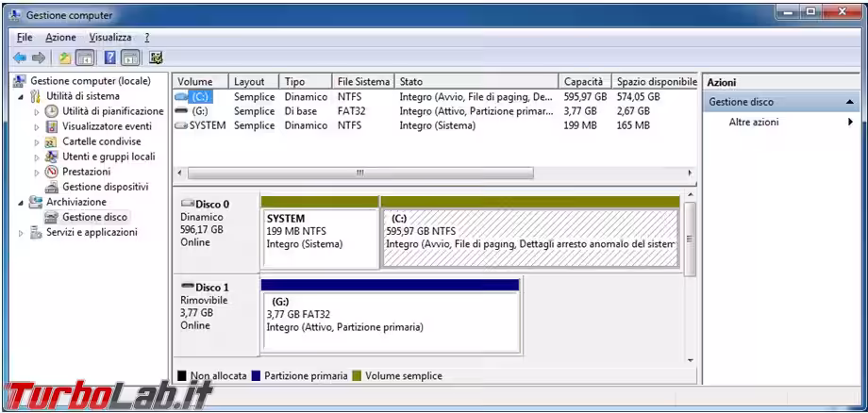Click the Properties/settings list toolbar icon

pyautogui.click(x=156, y=58)
